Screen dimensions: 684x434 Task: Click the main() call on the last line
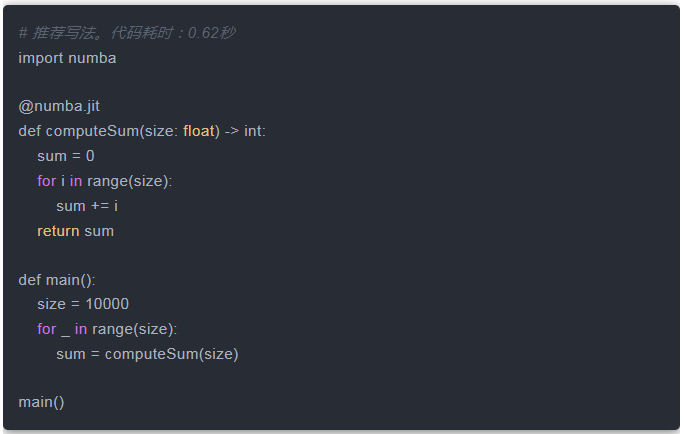(x=41, y=402)
